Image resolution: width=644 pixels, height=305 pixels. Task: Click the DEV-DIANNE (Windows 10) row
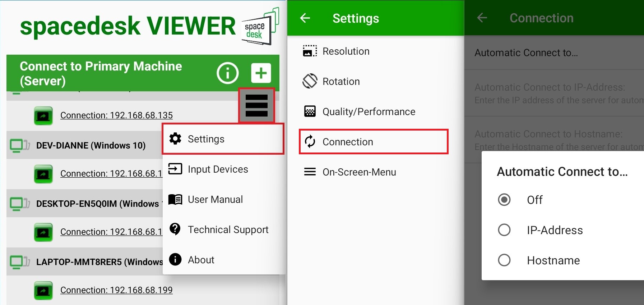click(x=85, y=145)
